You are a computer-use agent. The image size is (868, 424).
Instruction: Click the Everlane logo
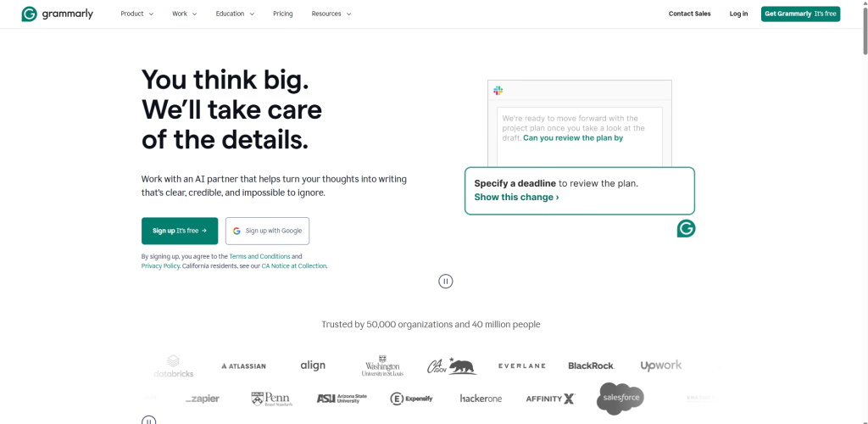click(x=521, y=365)
